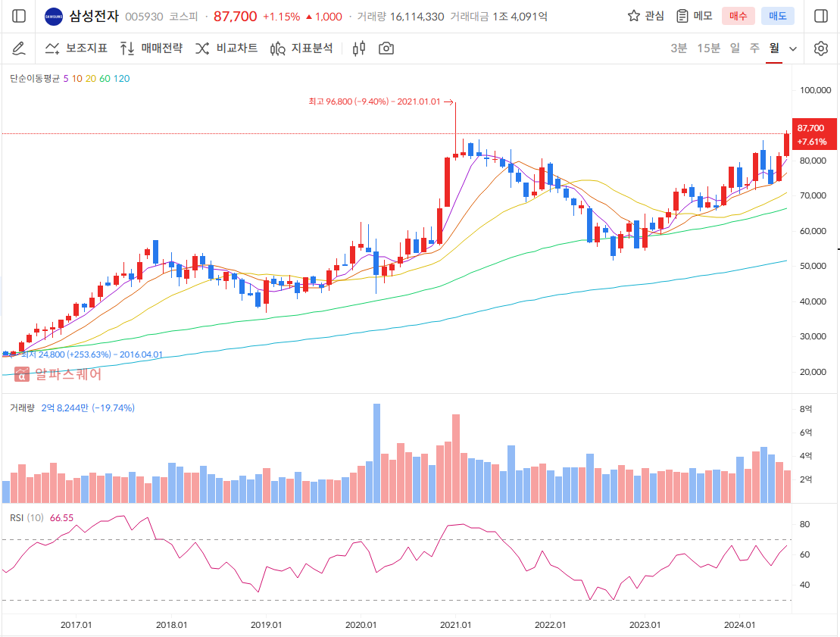Select the pencil drawing tool
This screenshot has width=840, height=637.
click(19, 48)
